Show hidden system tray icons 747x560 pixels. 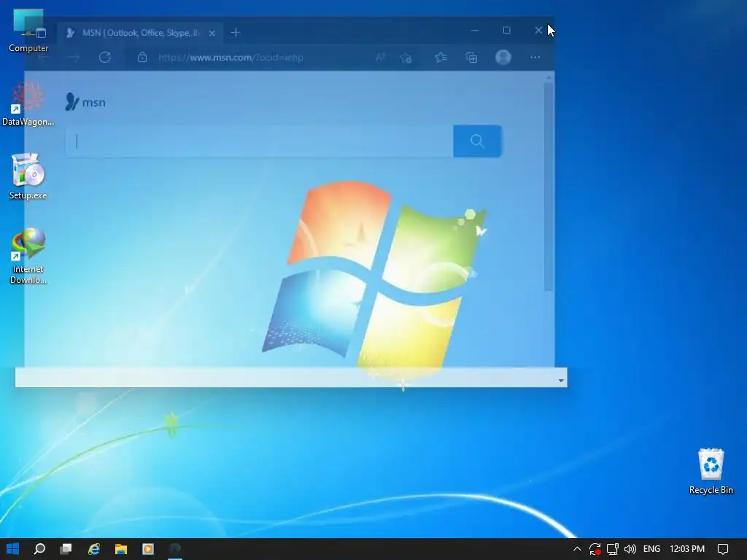[x=577, y=549]
